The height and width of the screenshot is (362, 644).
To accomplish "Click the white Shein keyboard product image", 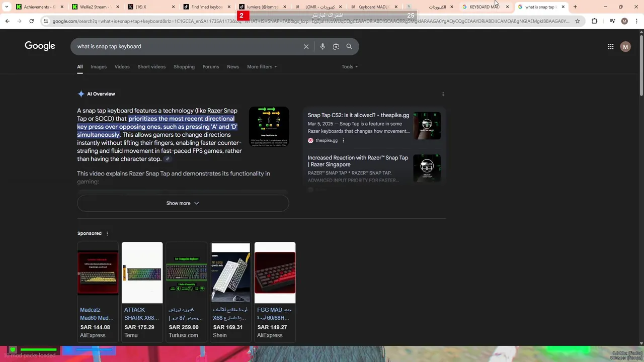I will [x=230, y=273].
